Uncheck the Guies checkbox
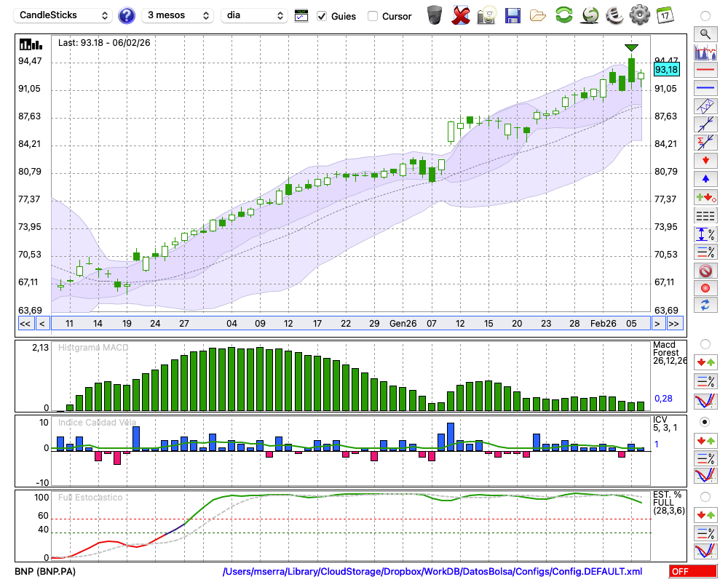Image resolution: width=728 pixels, height=582 pixels. click(x=322, y=16)
